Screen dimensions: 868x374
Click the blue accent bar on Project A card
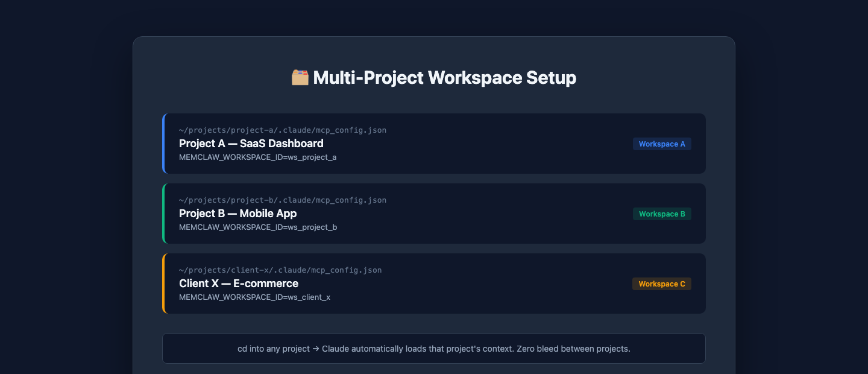[x=163, y=144]
